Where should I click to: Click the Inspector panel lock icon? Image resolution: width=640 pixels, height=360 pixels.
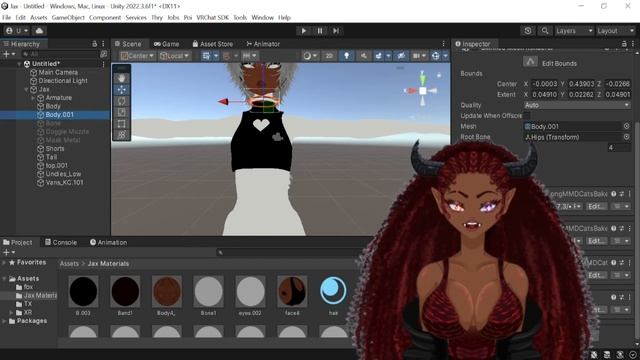(624, 44)
